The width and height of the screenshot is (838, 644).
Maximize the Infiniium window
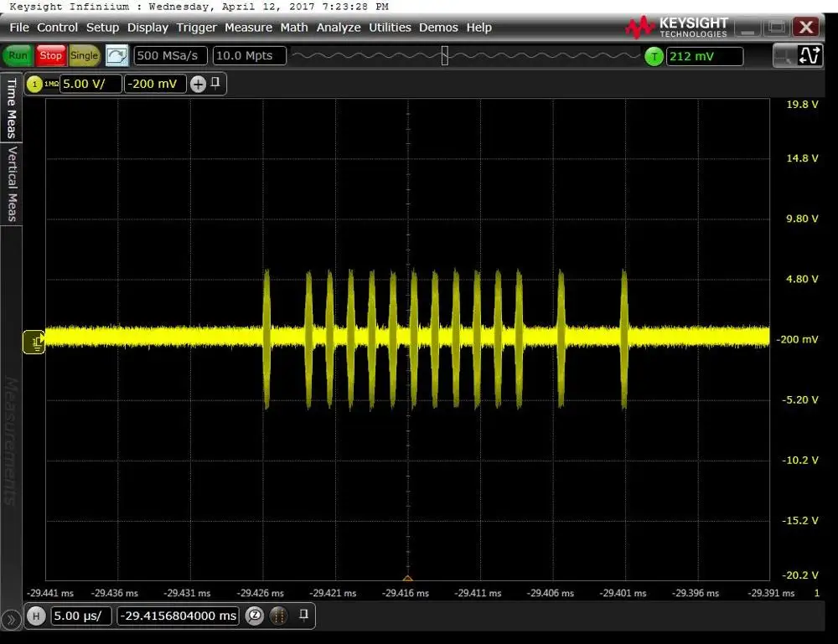[x=777, y=28]
